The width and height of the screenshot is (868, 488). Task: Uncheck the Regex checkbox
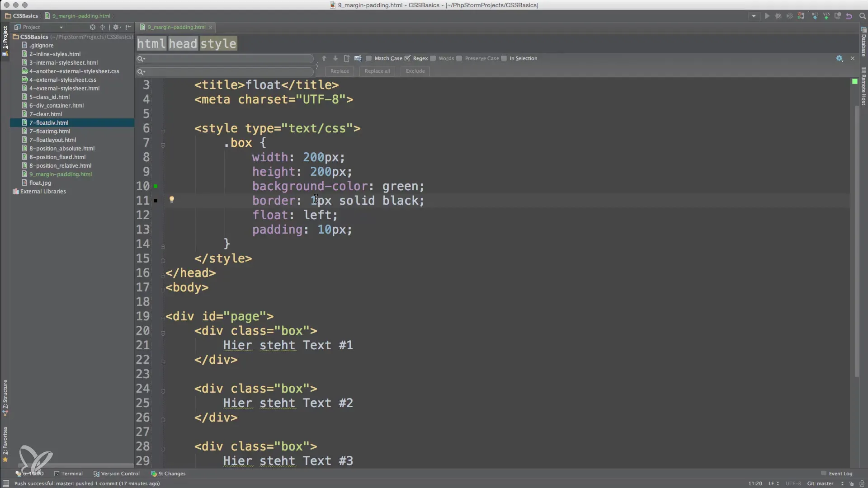[x=407, y=58]
